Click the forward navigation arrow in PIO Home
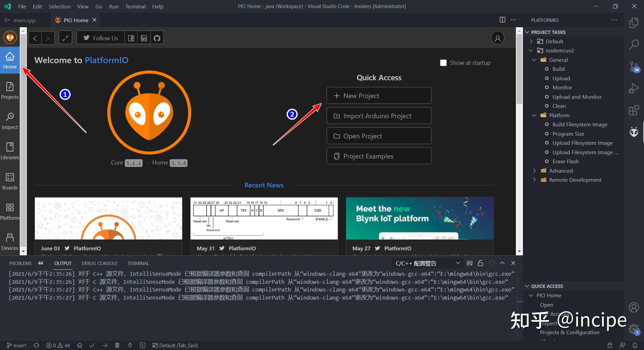Image resolution: width=644 pixels, height=350 pixels. 48,38
